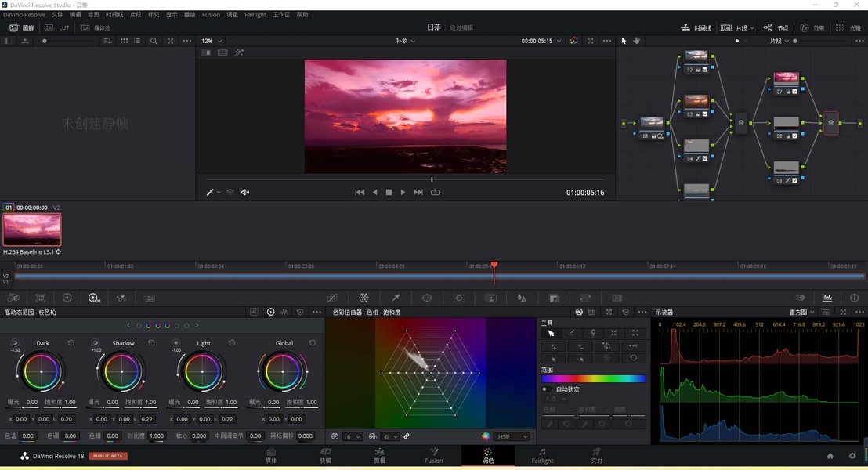This screenshot has height=470, width=868.
Task: Select the pin tool in Color Warper
Action: (x=593, y=333)
